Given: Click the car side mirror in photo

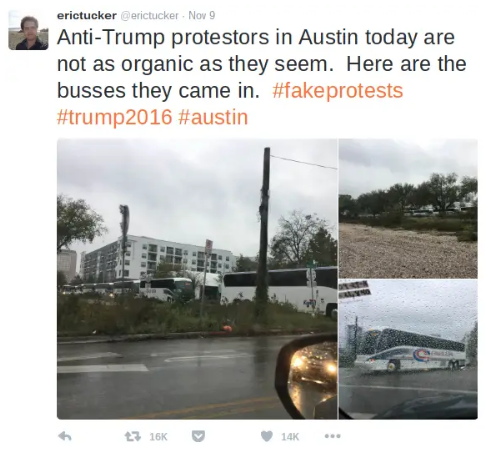Looking at the screenshot, I should (x=306, y=376).
